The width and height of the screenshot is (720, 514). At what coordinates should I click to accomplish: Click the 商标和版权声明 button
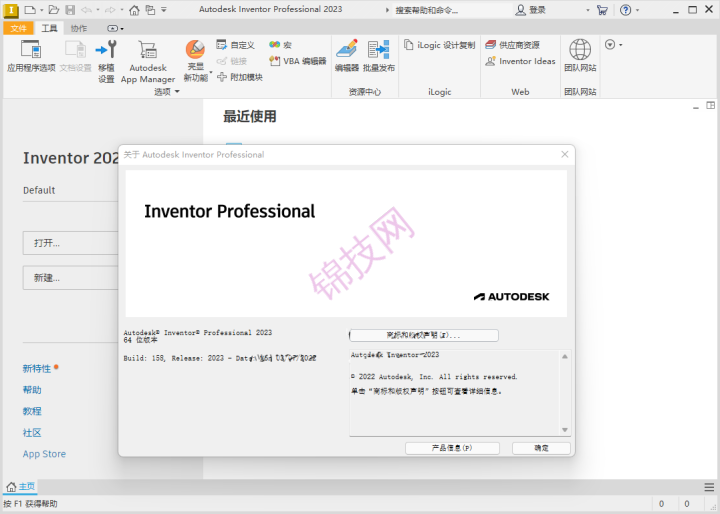(x=423, y=335)
